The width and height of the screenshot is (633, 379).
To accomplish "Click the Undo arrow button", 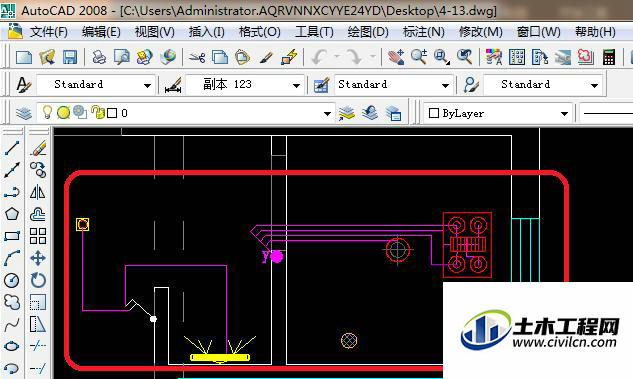I will click(x=319, y=57).
